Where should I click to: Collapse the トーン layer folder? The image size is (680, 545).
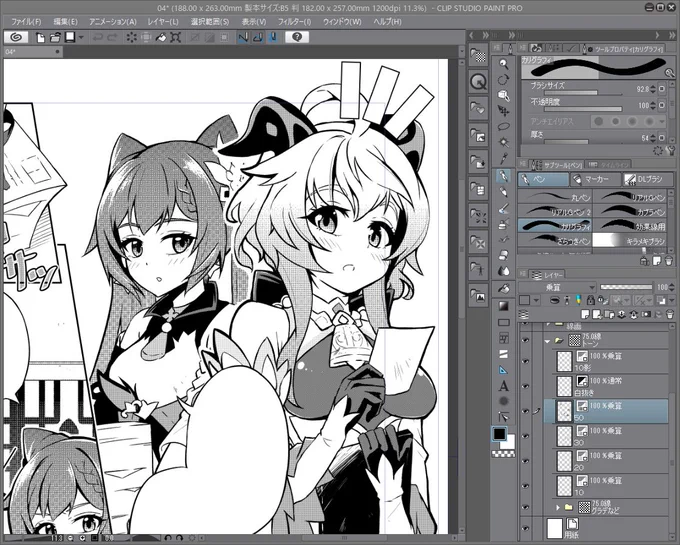[x=547, y=341]
